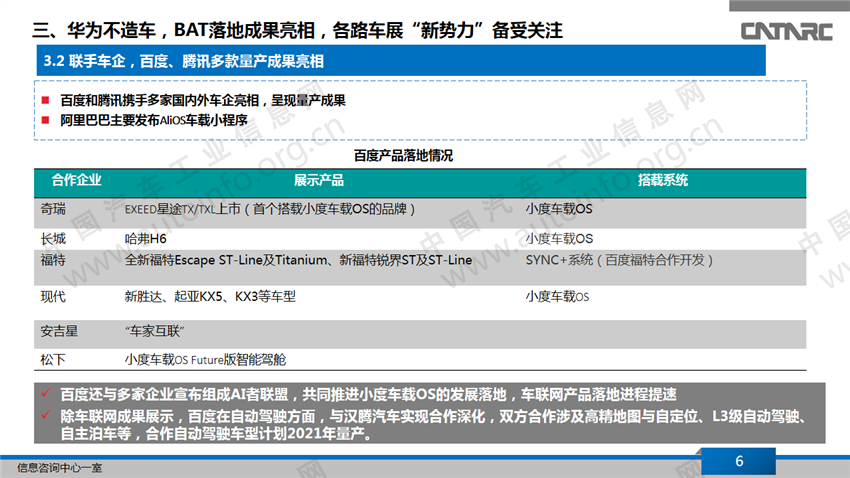
Task: Click 小度车载OS in the 现代 row
Action: (x=557, y=296)
